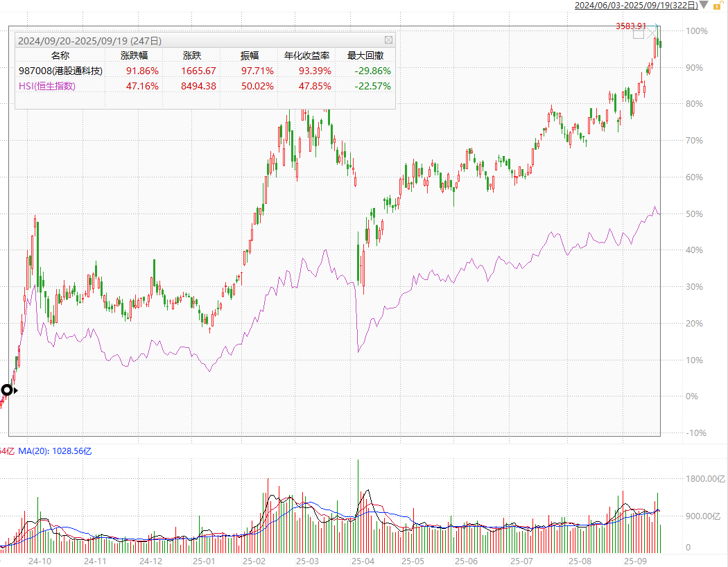Click the 25-09 label on time axis
This screenshot has height=567, width=728.
tap(634, 560)
